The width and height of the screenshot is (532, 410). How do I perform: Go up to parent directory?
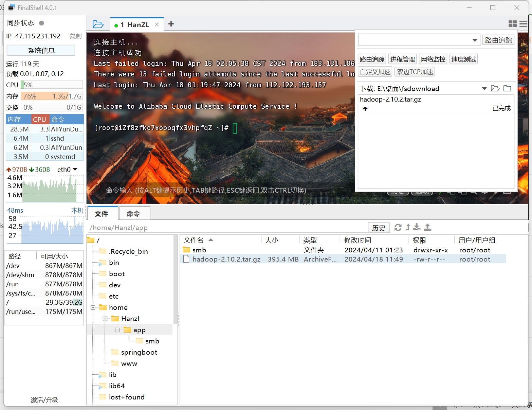pyautogui.click(x=408, y=227)
